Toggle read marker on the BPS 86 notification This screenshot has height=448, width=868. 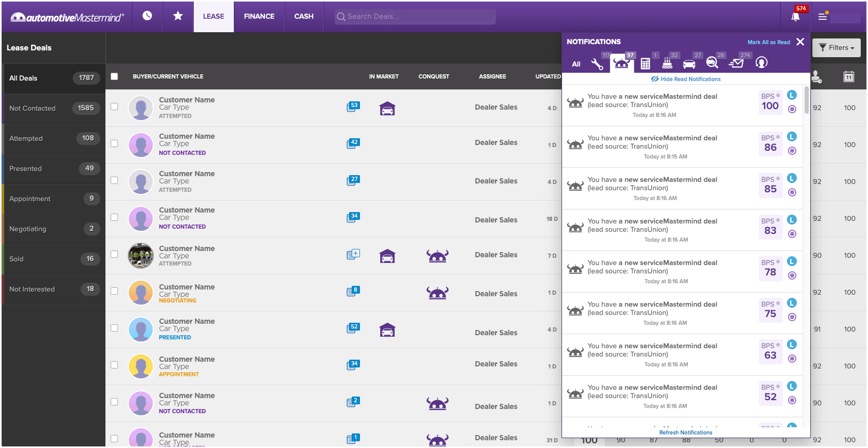click(x=792, y=151)
